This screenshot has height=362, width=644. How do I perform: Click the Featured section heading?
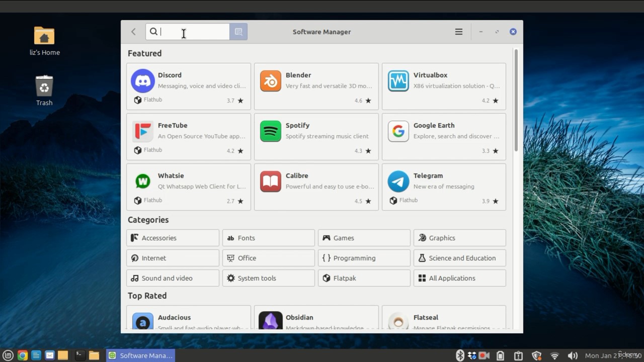coord(145,53)
